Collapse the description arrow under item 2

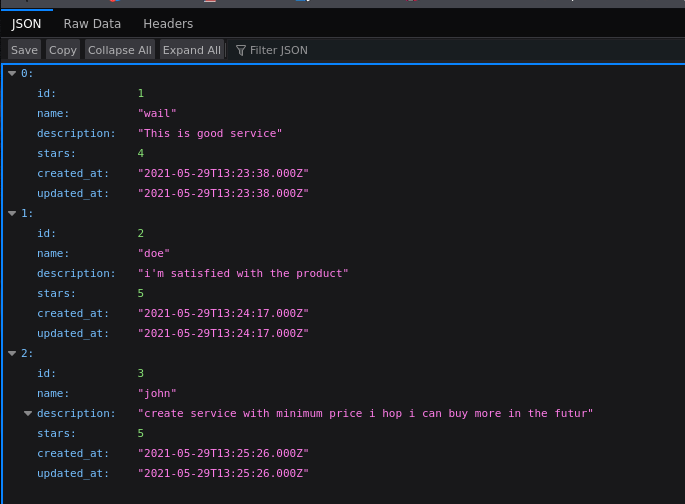(28, 413)
